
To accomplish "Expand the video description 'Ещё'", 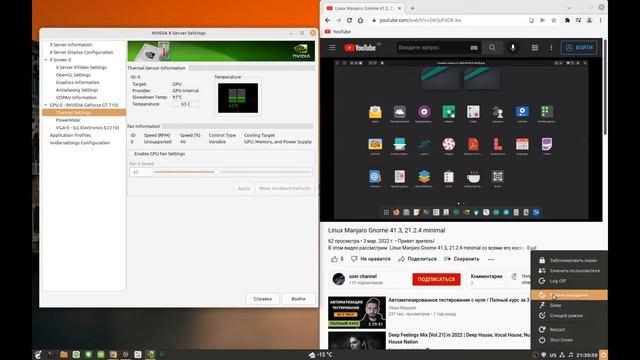I will 531,248.
